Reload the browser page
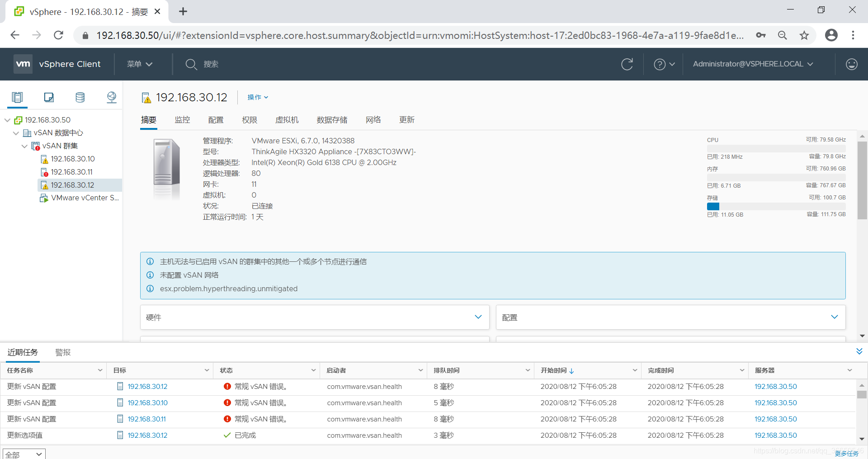Image resolution: width=868 pixels, height=459 pixels. [x=58, y=35]
